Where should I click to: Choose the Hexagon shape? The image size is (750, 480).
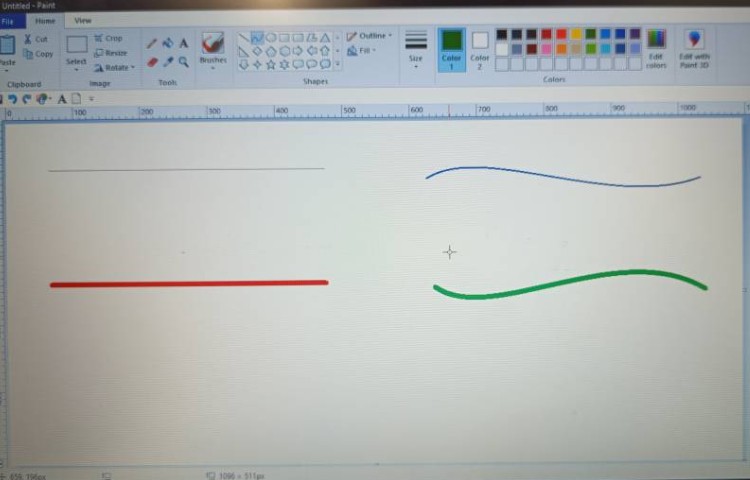(284, 51)
